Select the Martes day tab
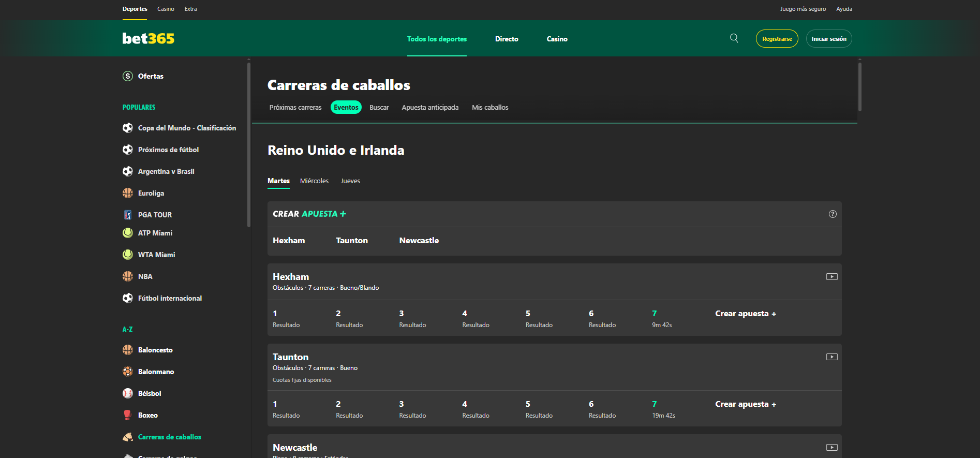Image resolution: width=980 pixels, height=458 pixels. (x=278, y=181)
